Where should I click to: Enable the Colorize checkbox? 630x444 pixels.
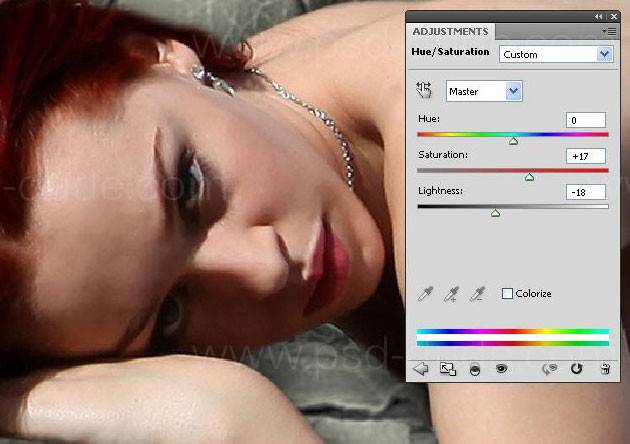[x=507, y=293]
